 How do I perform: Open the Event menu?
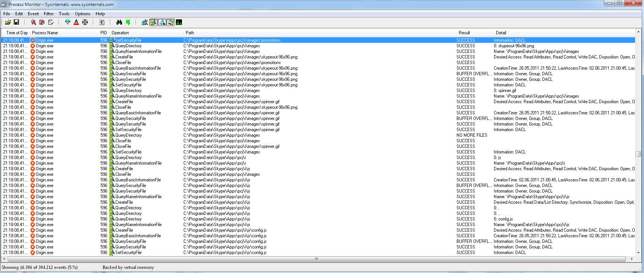[33, 14]
